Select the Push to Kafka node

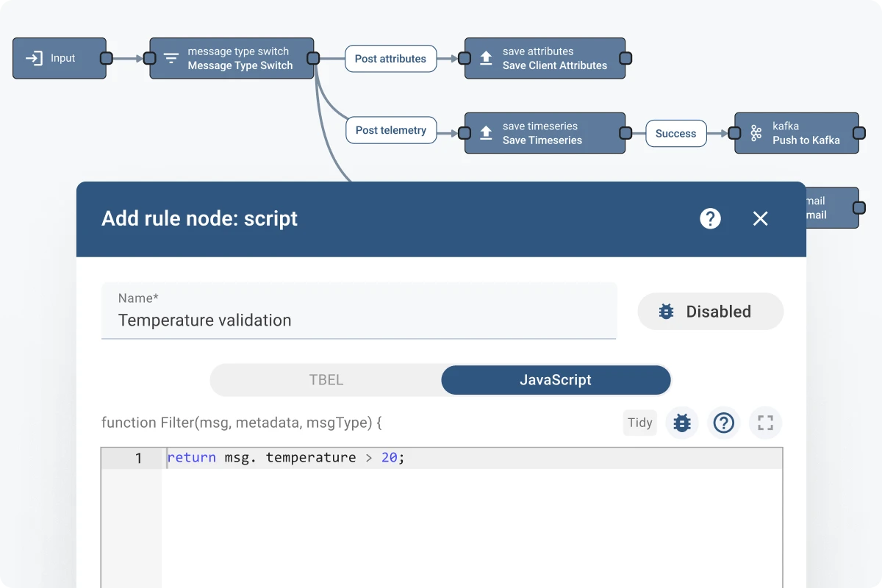(x=797, y=132)
